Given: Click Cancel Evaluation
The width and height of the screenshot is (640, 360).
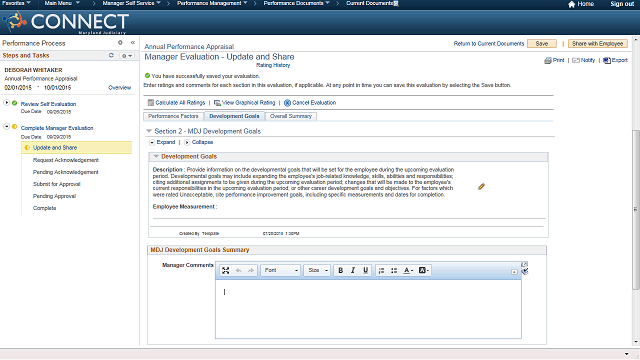Looking at the screenshot, I should point(314,102).
